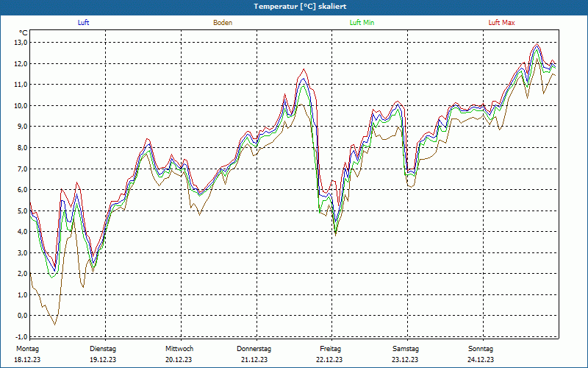Click the '-1,0' y-axis value
588x368 pixels.
pos(22,336)
